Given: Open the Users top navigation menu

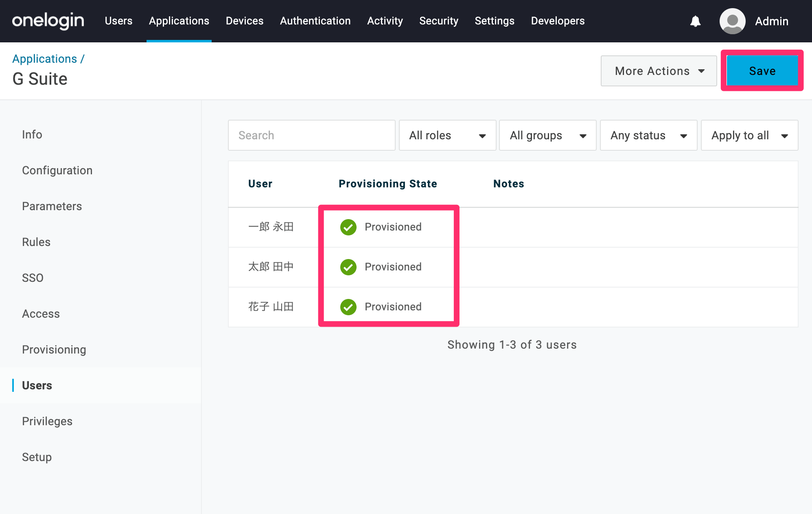Looking at the screenshot, I should 118,21.
